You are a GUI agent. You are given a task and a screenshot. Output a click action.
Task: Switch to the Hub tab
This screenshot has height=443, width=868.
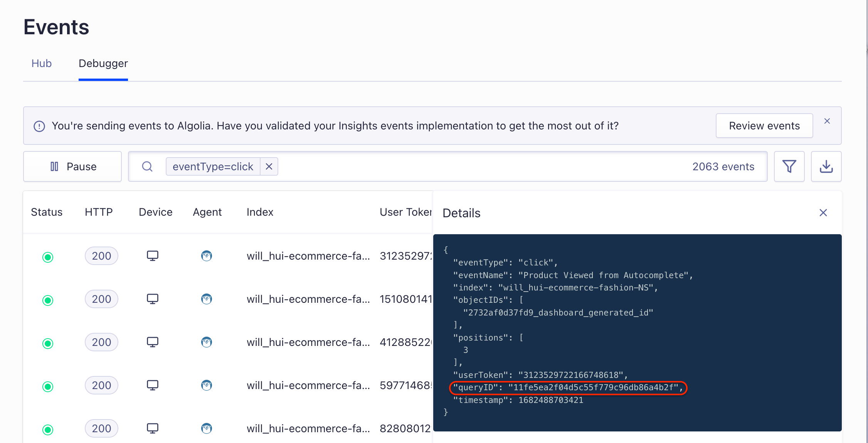tap(41, 63)
